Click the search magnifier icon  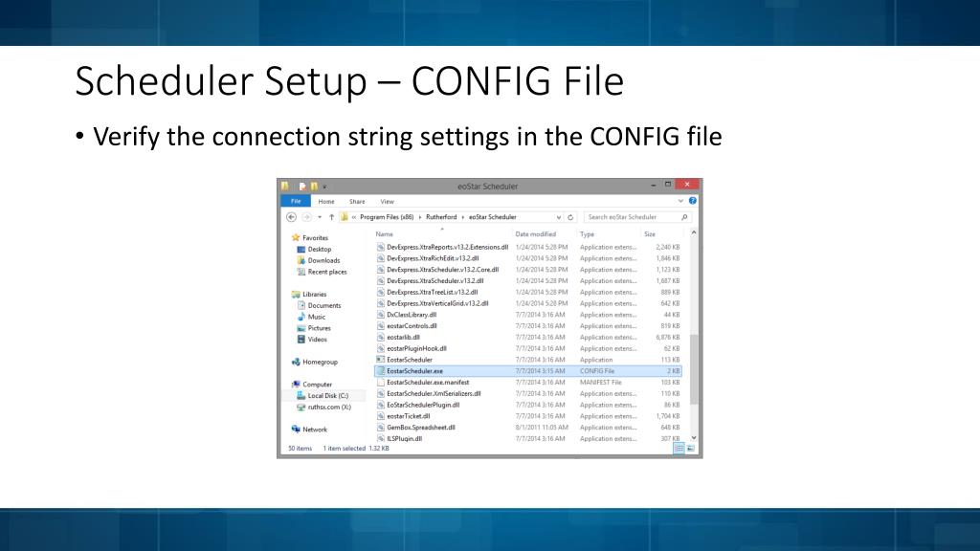(684, 217)
